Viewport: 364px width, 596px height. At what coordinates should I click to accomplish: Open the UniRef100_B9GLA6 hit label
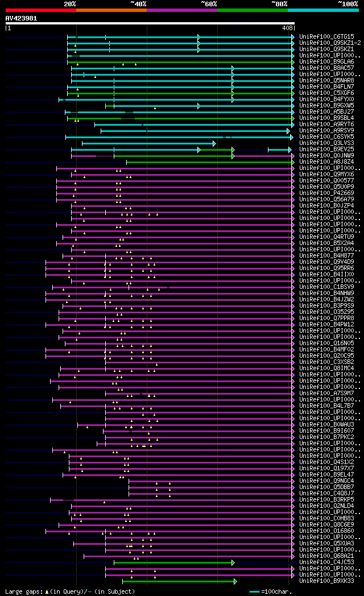[x=326, y=61]
